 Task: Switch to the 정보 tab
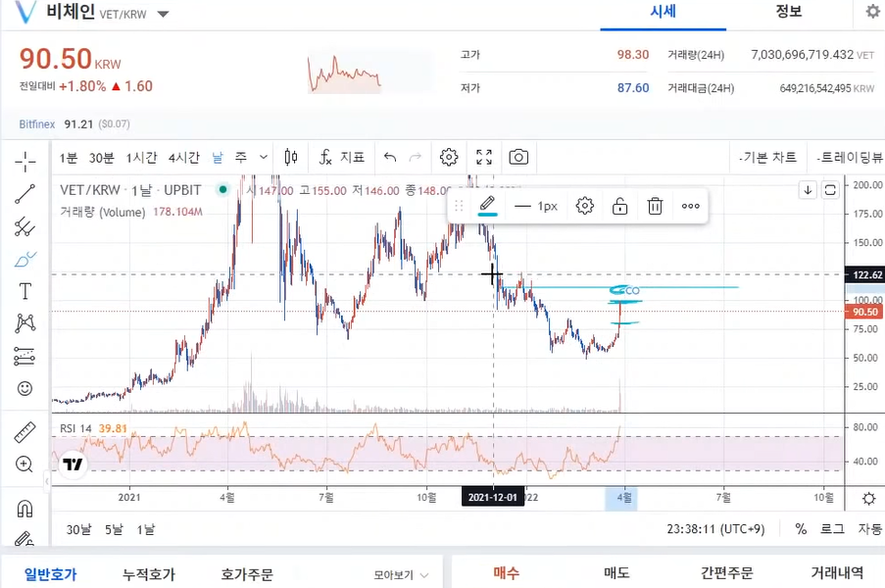coord(789,12)
